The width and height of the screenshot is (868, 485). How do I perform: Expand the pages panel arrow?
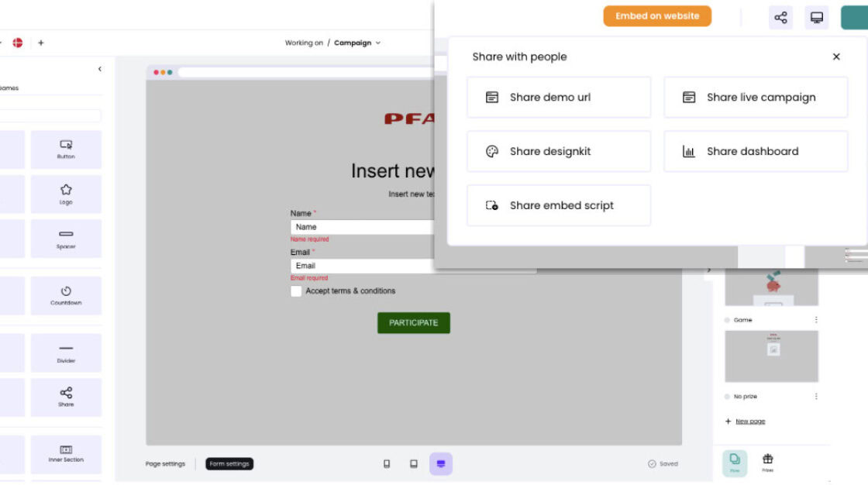[x=708, y=270]
